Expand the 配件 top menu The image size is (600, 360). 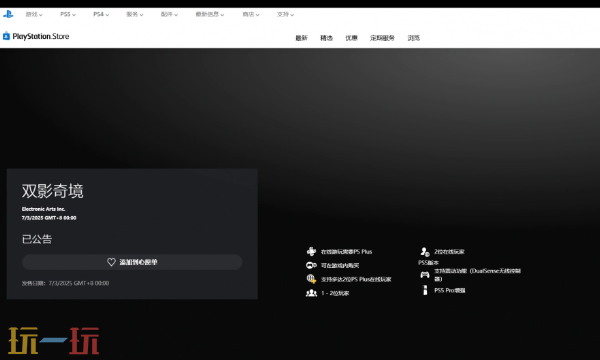(x=169, y=15)
